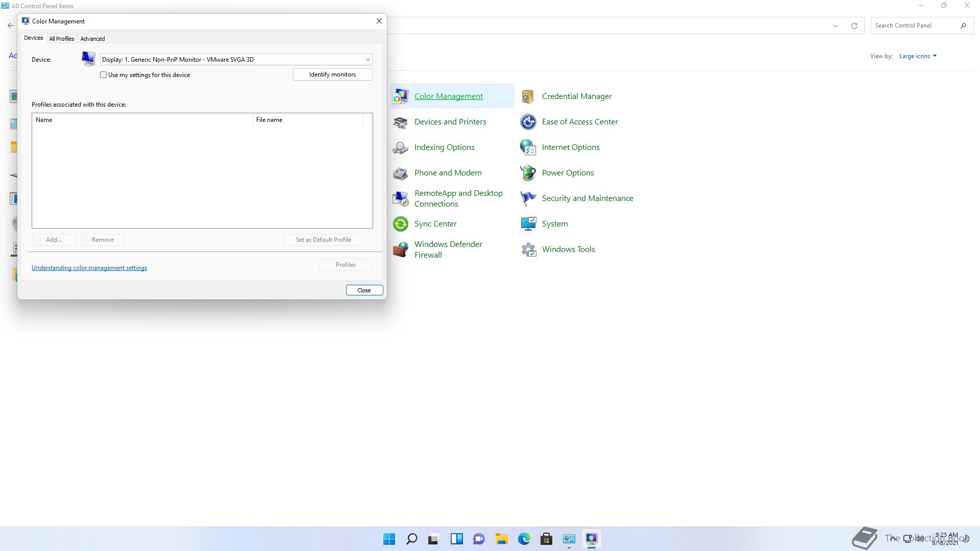The width and height of the screenshot is (980, 551).
Task: Click the Identify monitors button
Action: (x=333, y=74)
